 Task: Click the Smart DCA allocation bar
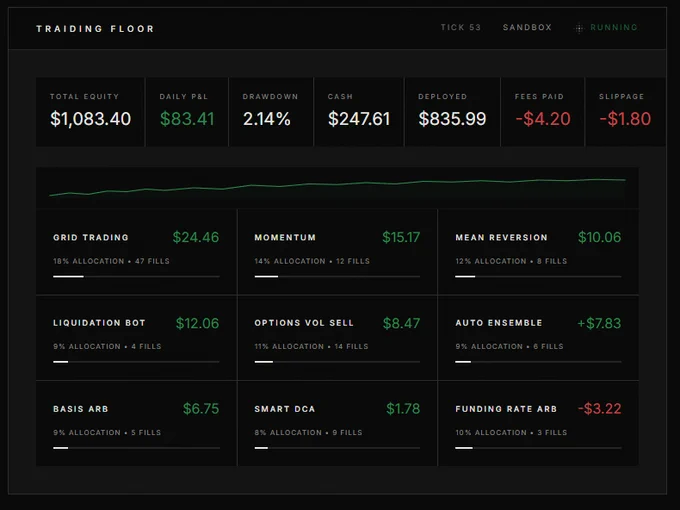coord(337,448)
